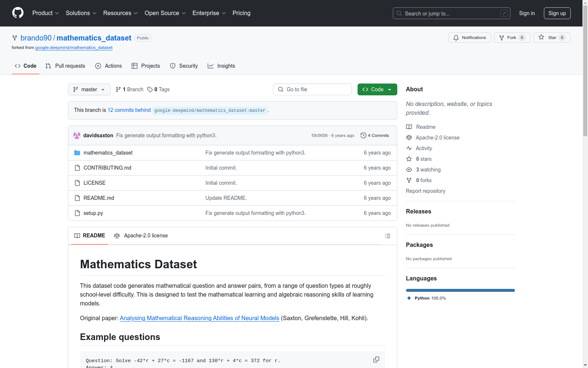
Task: Expand the Open Source menu
Action: pos(165,13)
